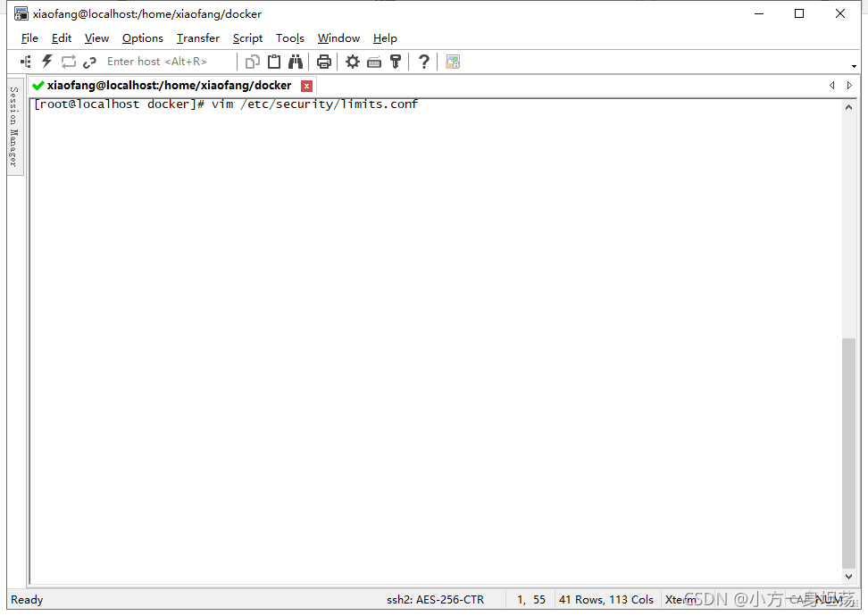Click the vim limits.conf command line
This screenshot has width=868, height=616.
pos(226,104)
